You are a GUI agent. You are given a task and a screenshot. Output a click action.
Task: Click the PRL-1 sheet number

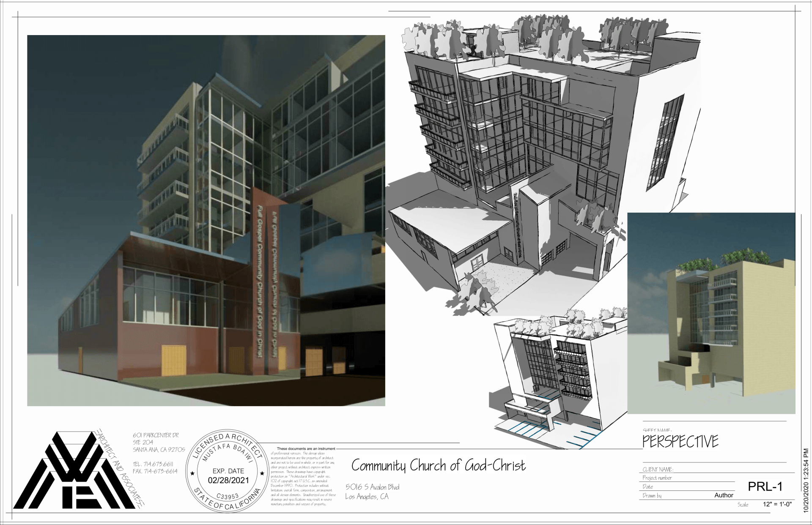[x=765, y=487]
